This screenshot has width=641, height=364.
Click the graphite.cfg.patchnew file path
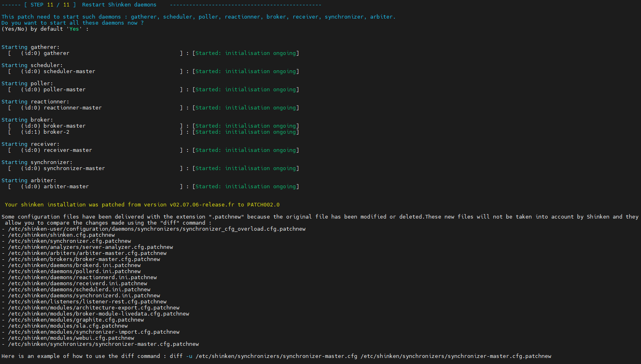click(76, 320)
